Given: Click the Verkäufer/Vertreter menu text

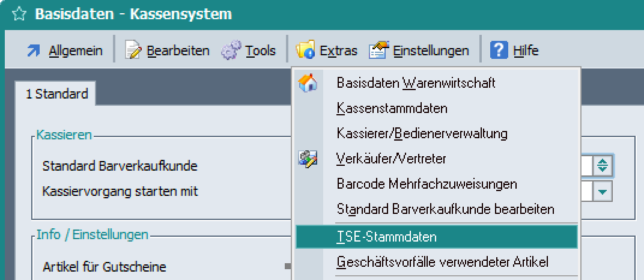Looking at the screenshot, I should 391,159.
